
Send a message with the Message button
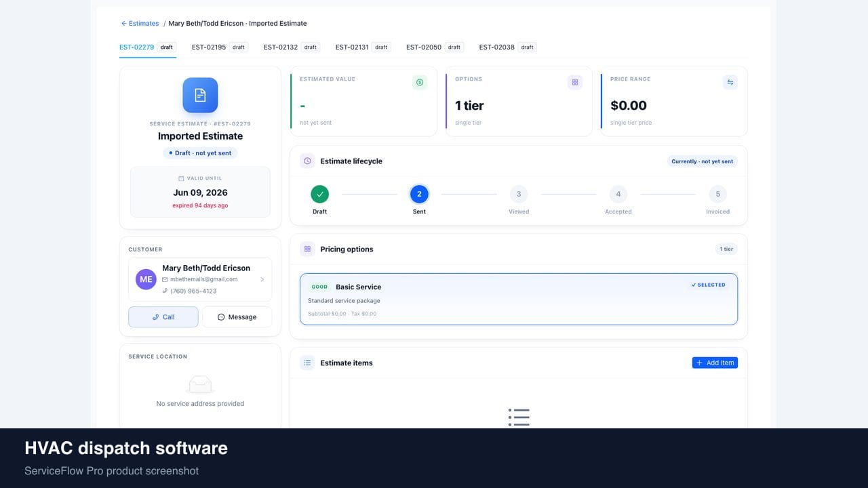[237, 317]
